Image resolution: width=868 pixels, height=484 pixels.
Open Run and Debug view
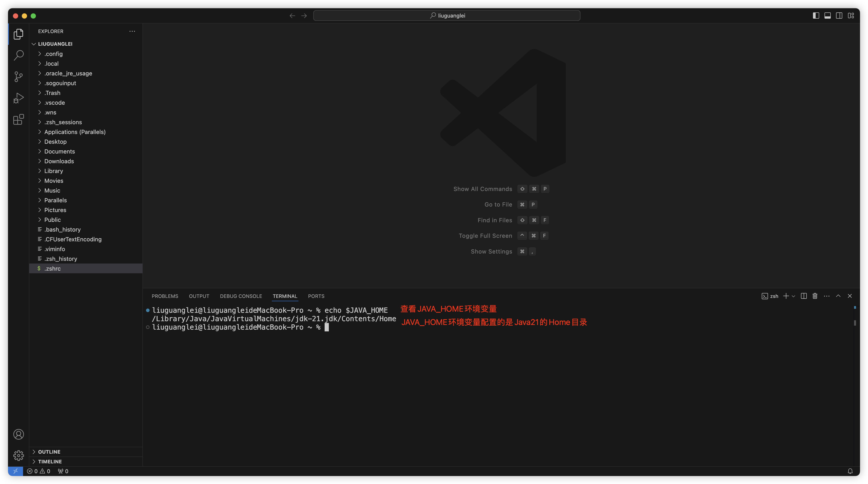pos(19,98)
